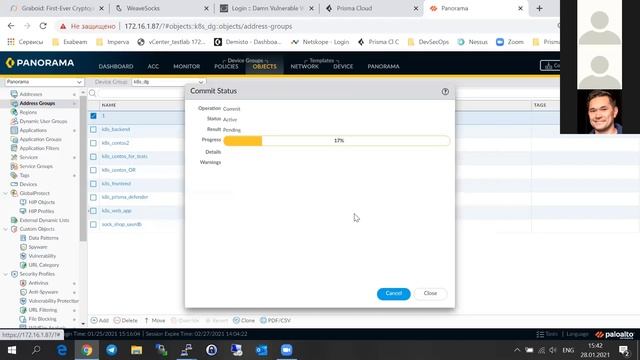Click the Spyware custom object icon

tap(23, 247)
